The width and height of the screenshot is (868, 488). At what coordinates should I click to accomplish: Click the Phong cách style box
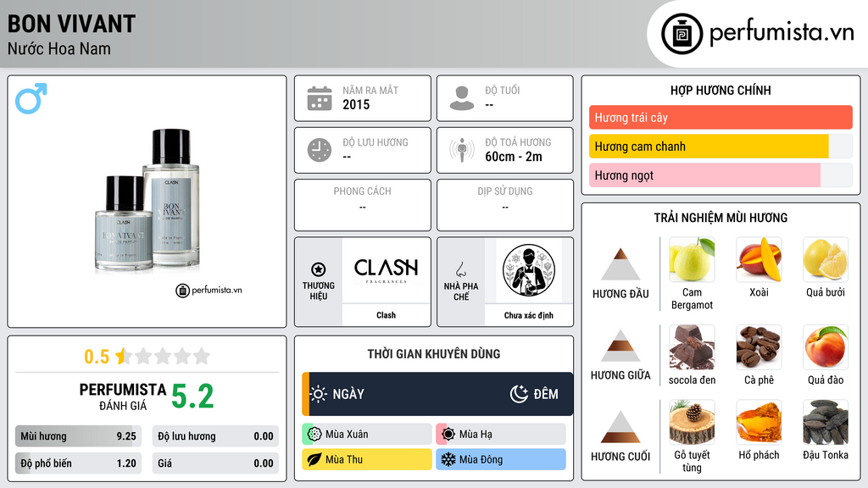pos(363,205)
